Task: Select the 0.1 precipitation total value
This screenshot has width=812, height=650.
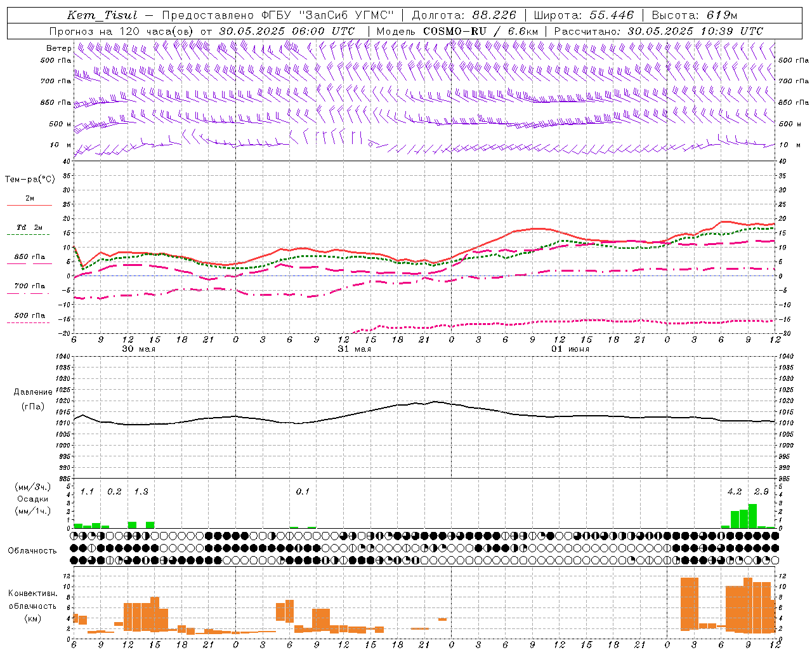Action: click(x=303, y=492)
